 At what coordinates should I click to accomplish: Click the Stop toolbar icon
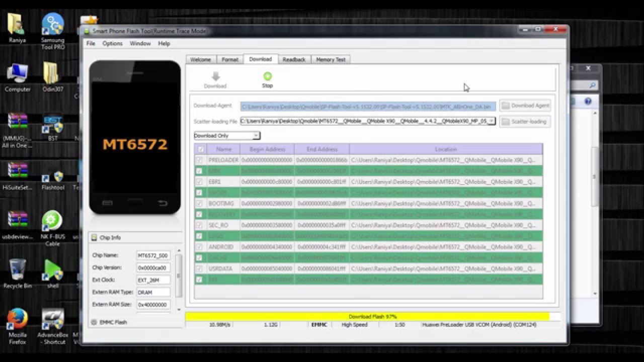267,76
